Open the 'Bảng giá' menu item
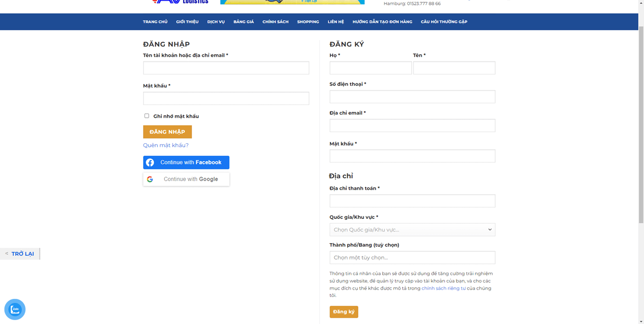 click(243, 22)
